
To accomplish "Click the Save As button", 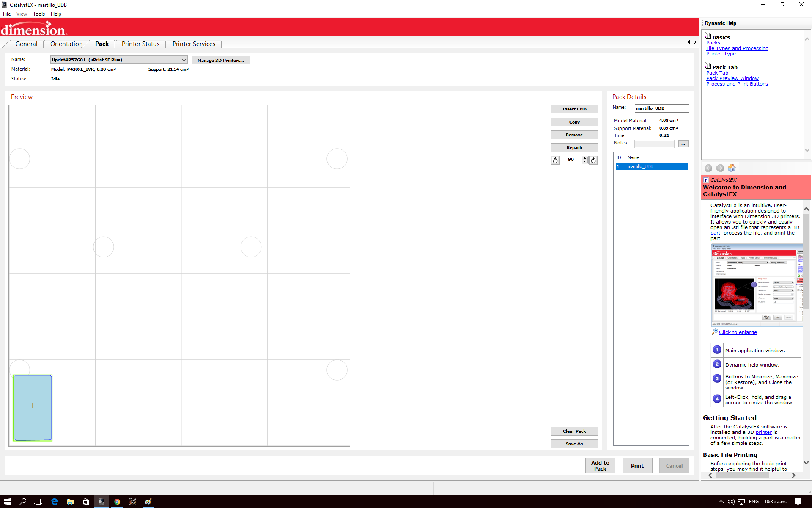I will (574, 444).
